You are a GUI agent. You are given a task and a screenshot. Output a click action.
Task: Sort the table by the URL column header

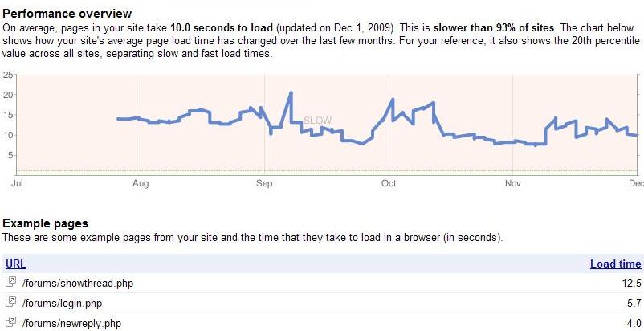tap(15, 264)
